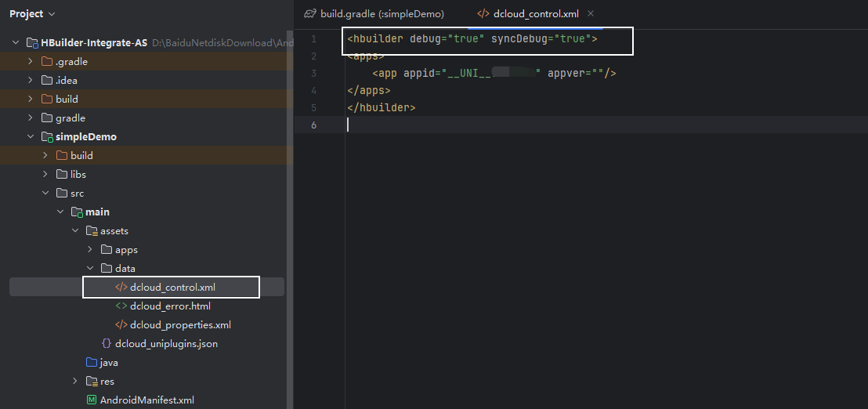The width and height of the screenshot is (868, 409).
Task: Click the dcloud_uniplugins.json file icon
Action: 107,344
